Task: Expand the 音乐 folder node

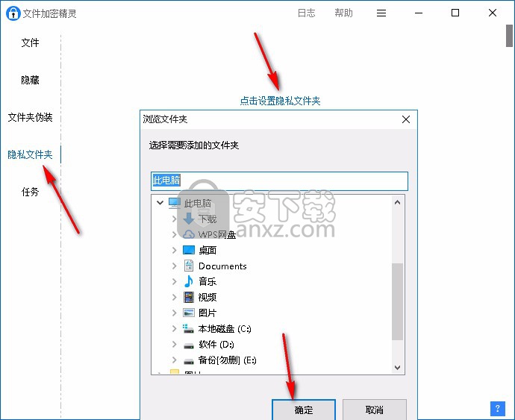Action: pos(175,281)
